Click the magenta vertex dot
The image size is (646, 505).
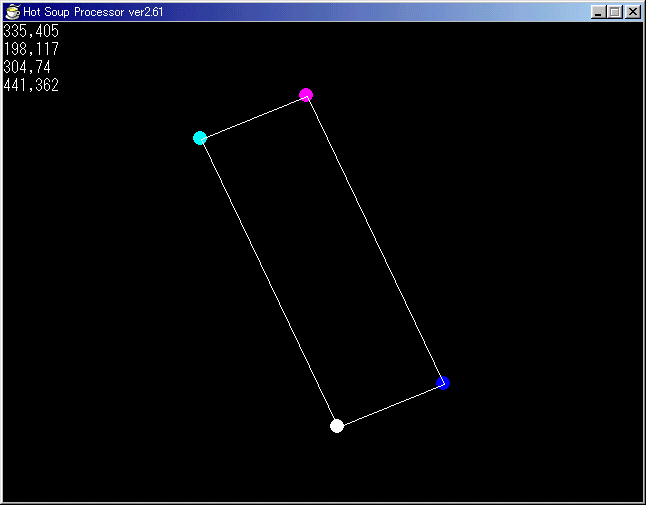pos(306,95)
